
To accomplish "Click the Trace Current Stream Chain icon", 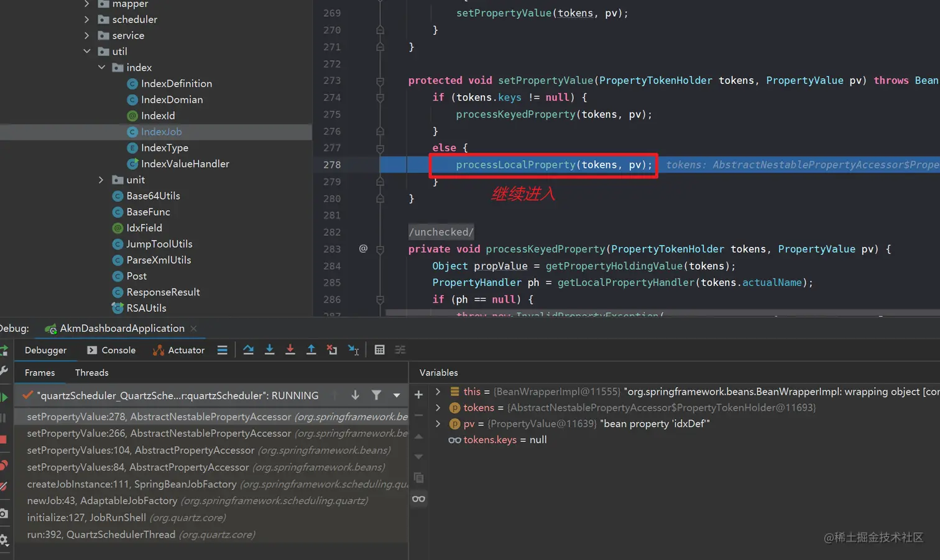I will [x=400, y=350].
